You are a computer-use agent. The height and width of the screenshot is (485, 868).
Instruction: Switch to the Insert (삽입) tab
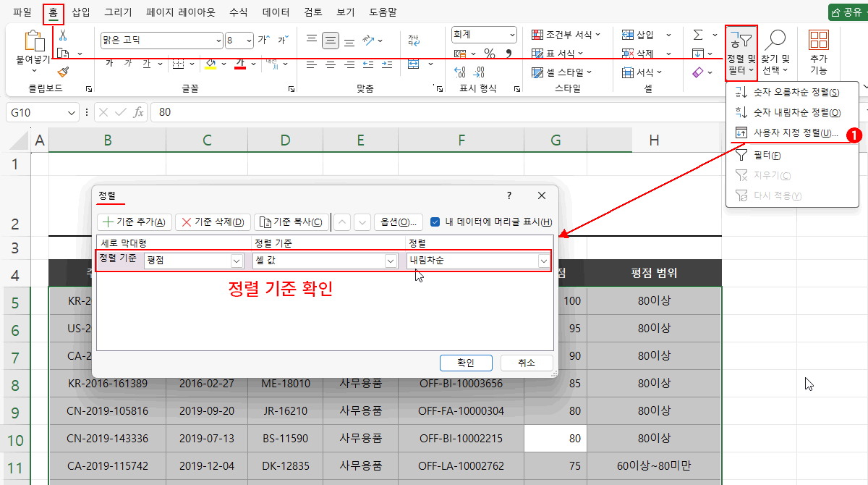(x=81, y=12)
